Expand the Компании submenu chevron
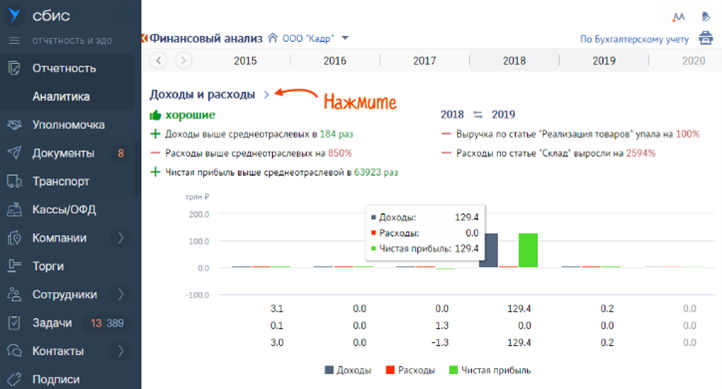722x389 pixels. (x=121, y=238)
